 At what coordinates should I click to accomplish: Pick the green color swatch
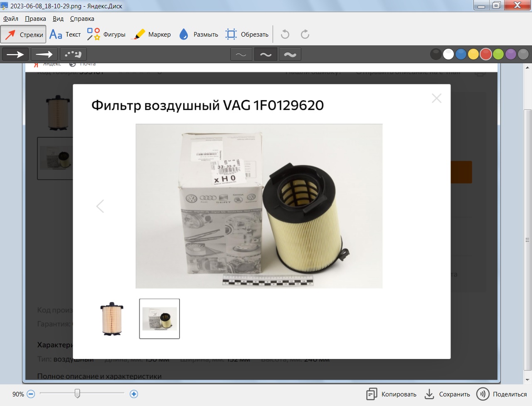click(x=498, y=54)
